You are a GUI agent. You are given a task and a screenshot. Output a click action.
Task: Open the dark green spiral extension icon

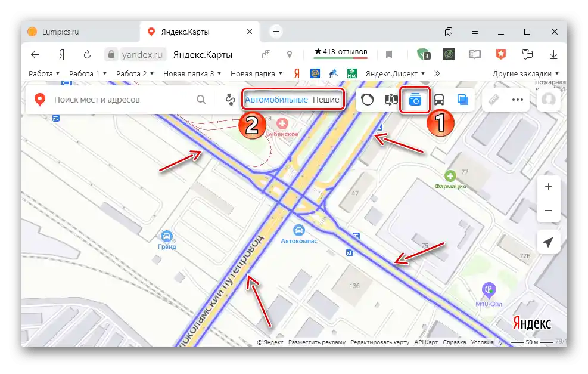point(449,55)
